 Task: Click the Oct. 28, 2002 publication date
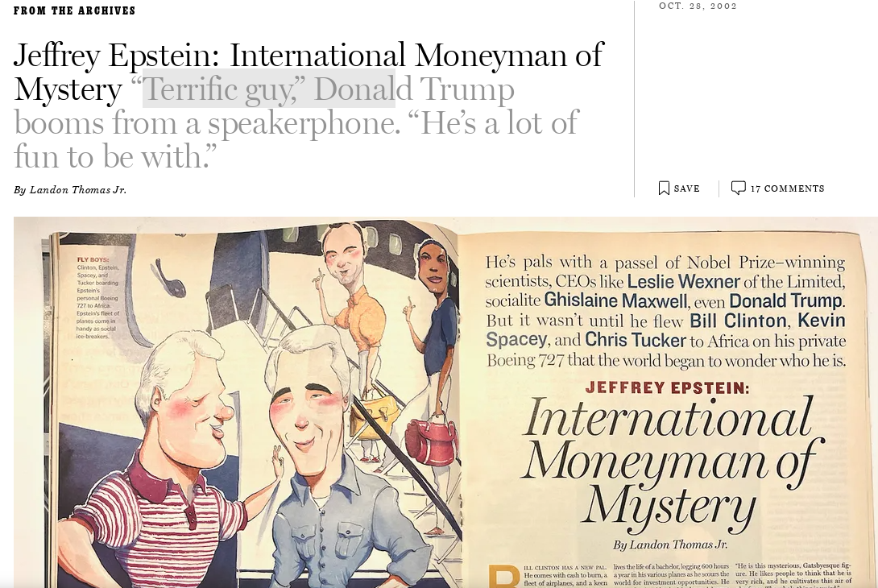coord(698,6)
